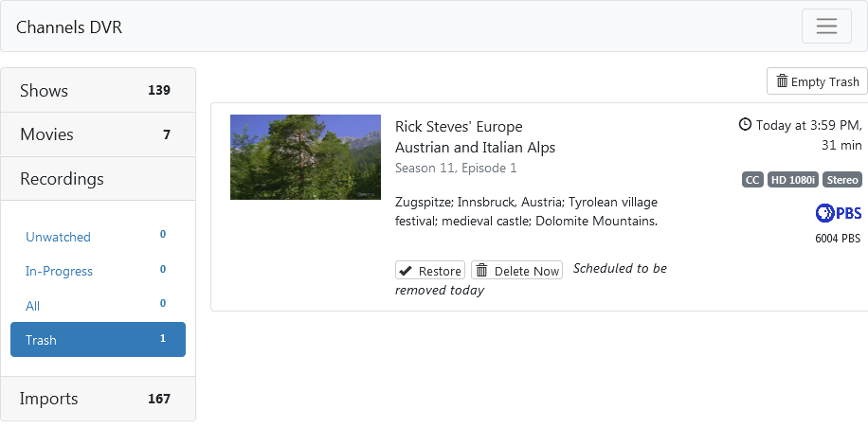Open the Imports section
The image size is (868, 428).
[x=99, y=399]
